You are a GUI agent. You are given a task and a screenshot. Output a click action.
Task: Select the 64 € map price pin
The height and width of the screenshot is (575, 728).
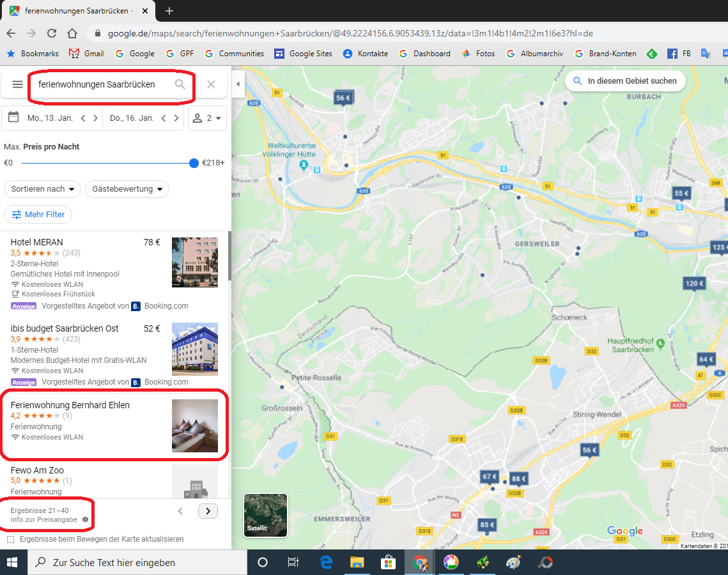706,359
